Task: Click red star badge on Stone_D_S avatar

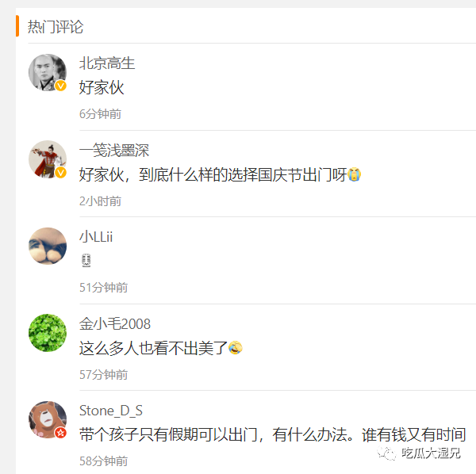Action: (x=61, y=433)
